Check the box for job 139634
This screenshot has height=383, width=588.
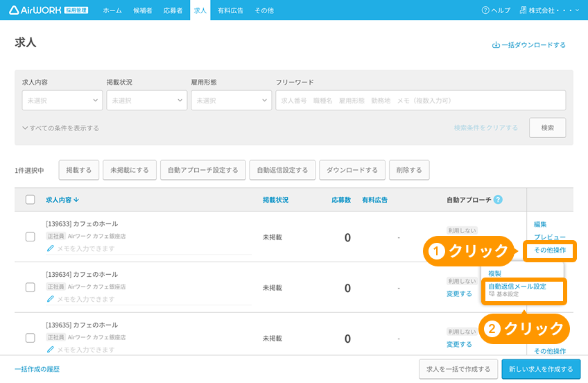coord(31,287)
